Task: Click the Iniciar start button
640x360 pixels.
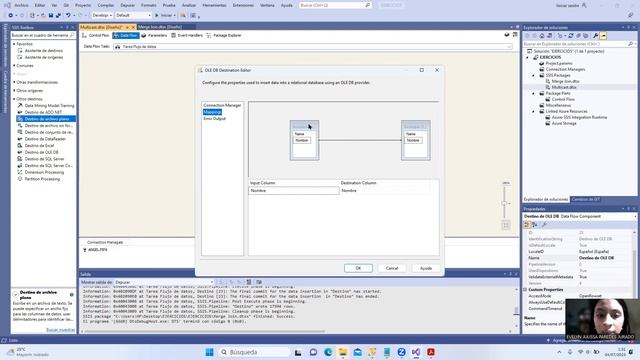Action: pyautogui.click(x=164, y=15)
